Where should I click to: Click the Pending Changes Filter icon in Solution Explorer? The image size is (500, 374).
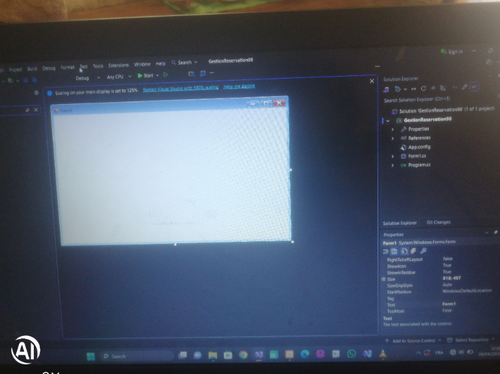[397, 89]
